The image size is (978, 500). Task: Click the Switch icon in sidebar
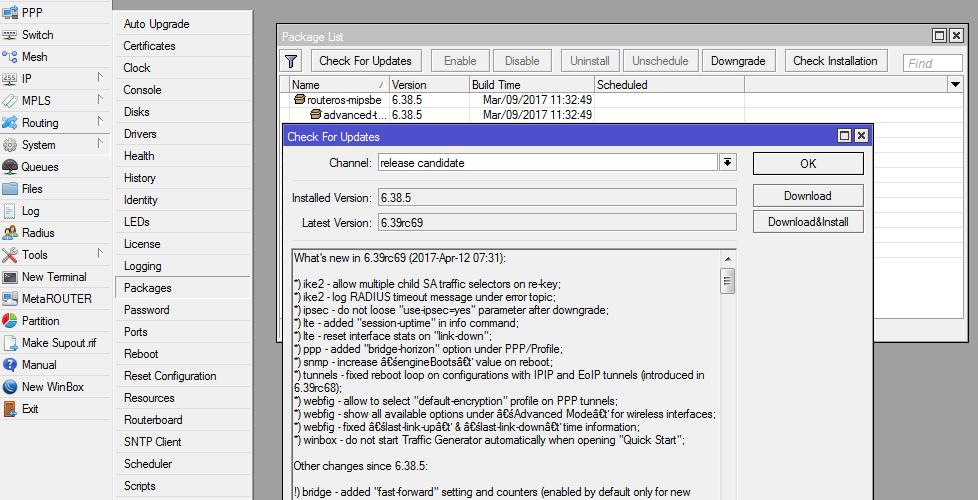[x=9, y=34]
